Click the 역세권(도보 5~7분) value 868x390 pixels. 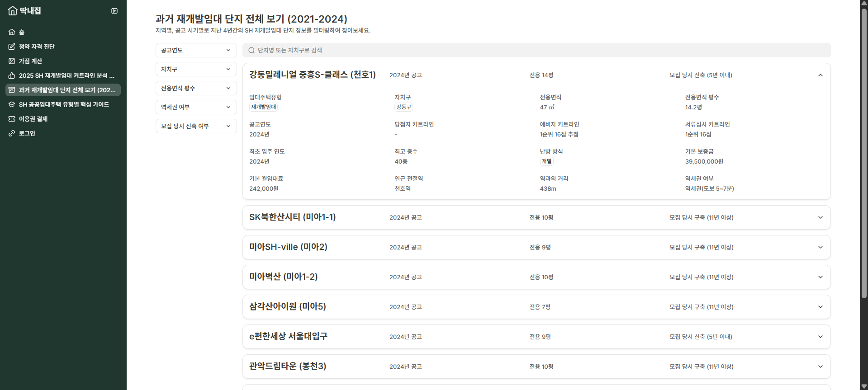(x=709, y=188)
